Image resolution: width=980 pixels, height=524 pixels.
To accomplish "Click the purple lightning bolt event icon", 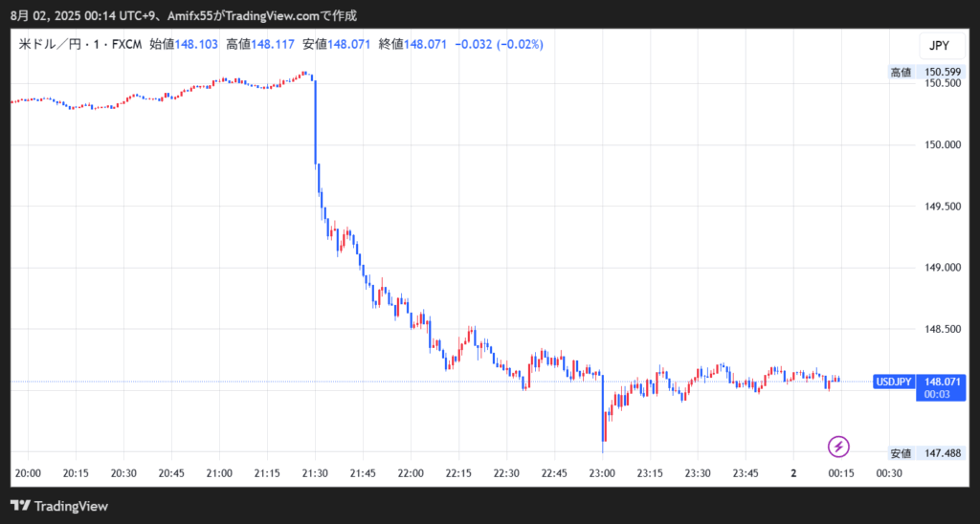I will pos(838,447).
